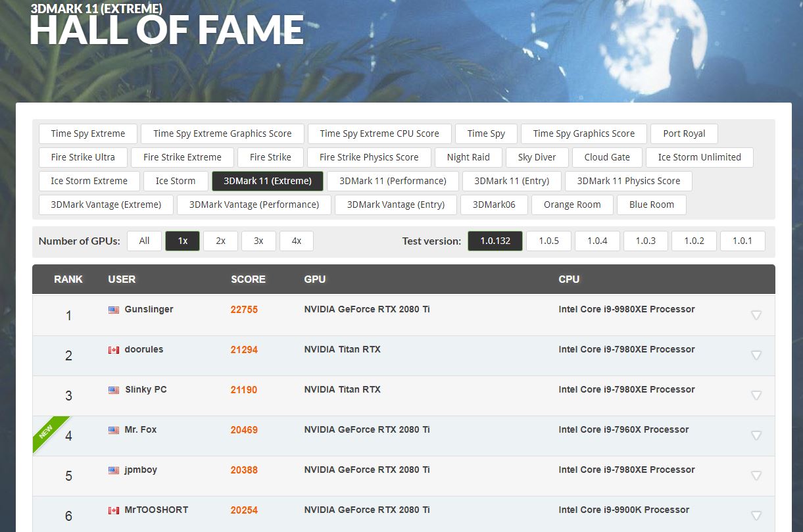This screenshot has width=803, height=532.
Task: Select the Ice Storm Extreme benchmark
Action: 89,181
